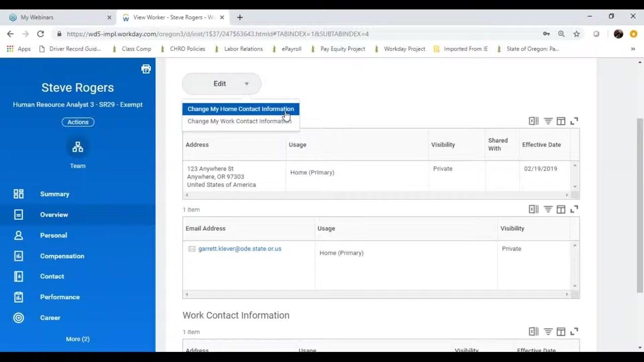Reload the Workday page

point(40,34)
